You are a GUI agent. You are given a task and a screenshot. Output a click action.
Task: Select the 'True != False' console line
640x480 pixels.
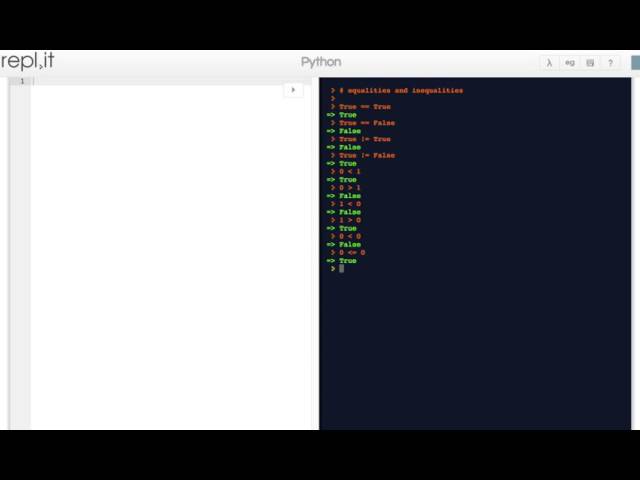click(367, 156)
